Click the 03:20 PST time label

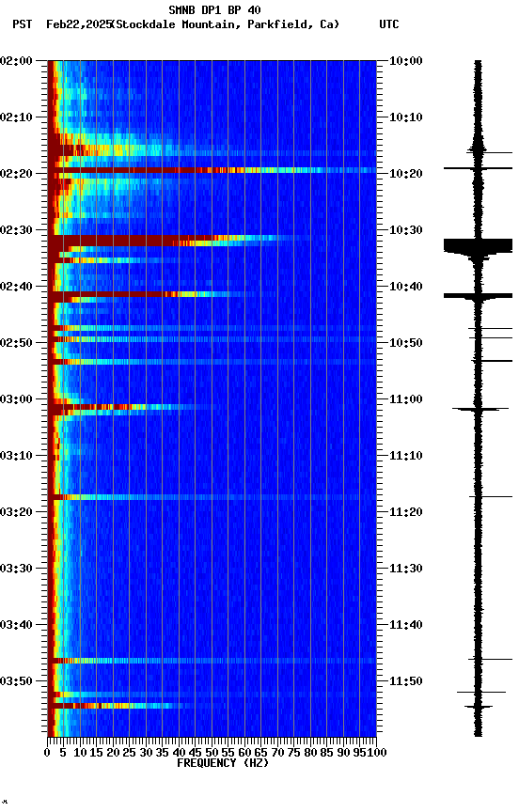pyautogui.click(x=16, y=512)
